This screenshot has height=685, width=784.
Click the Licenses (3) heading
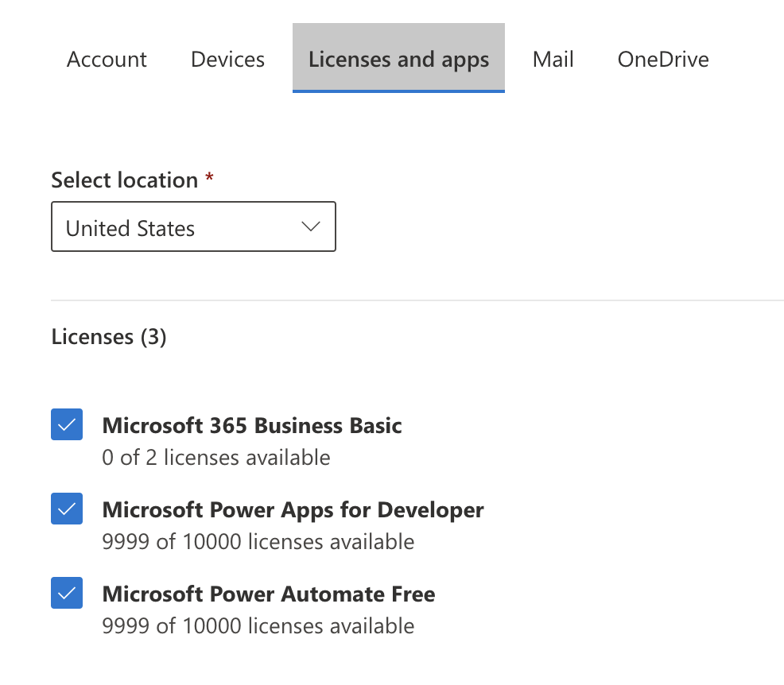[108, 337]
